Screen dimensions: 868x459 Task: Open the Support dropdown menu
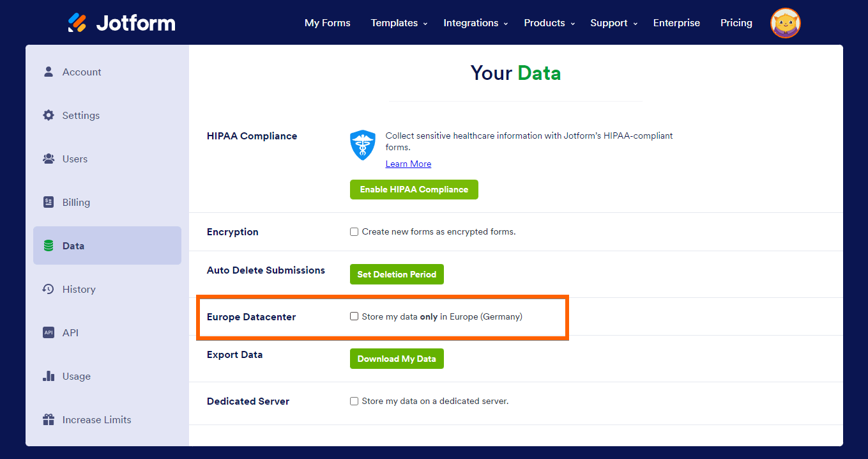point(614,23)
